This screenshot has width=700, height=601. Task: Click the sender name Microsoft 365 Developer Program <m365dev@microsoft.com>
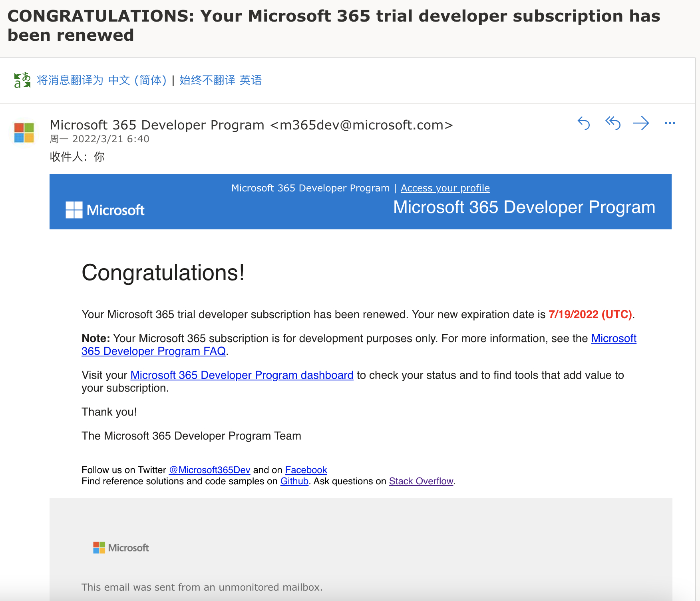(251, 125)
